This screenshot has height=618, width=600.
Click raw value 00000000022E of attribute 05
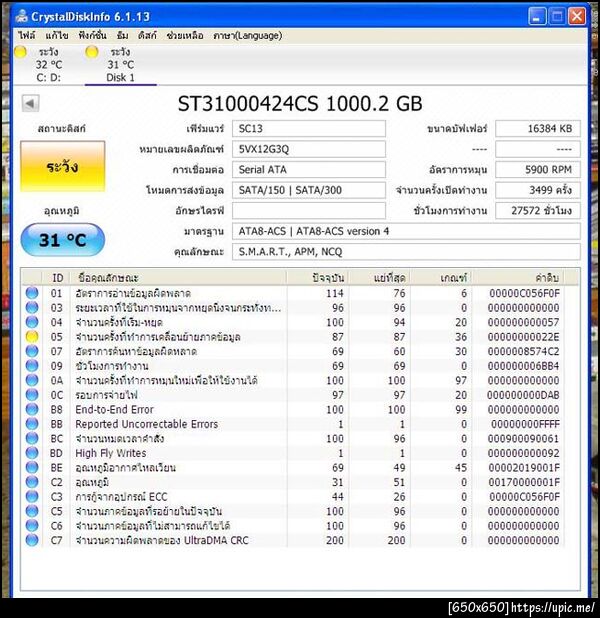tap(524, 337)
